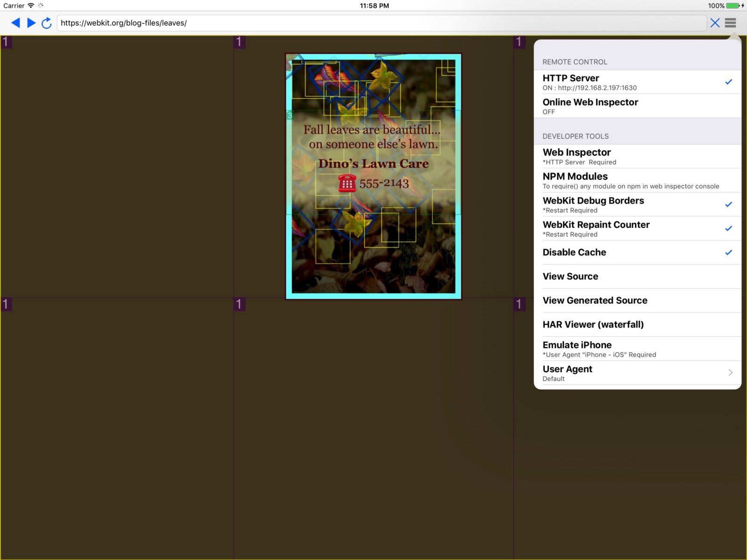The image size is (747, 560).
Task: Open the Web Inspector entry
Action: (637, 156)
